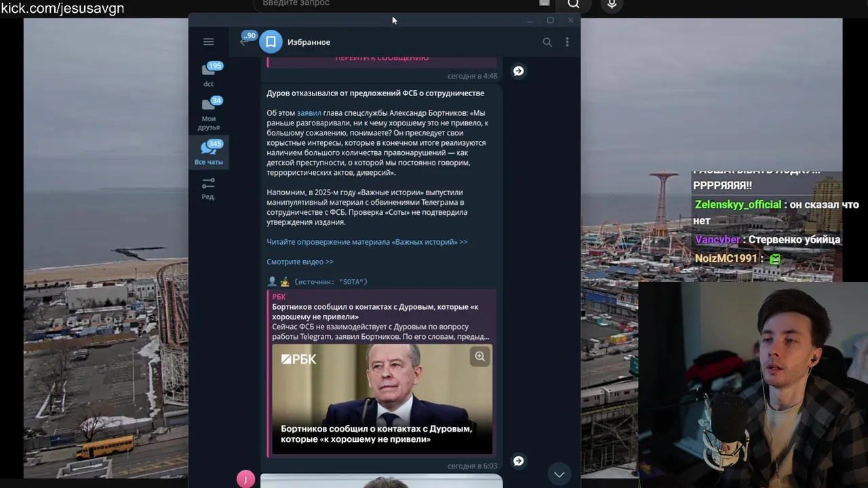Click the keyboard icon in the search bar

click(544, 3)
